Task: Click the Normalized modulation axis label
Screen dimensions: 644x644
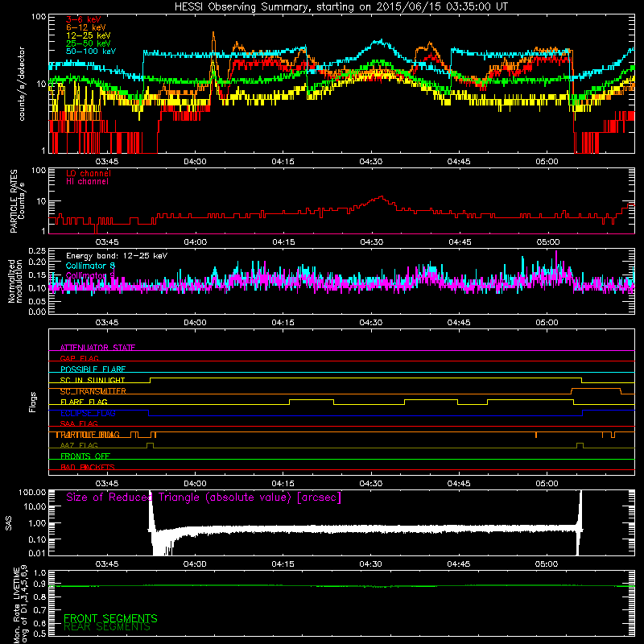Action: (15, 281)
